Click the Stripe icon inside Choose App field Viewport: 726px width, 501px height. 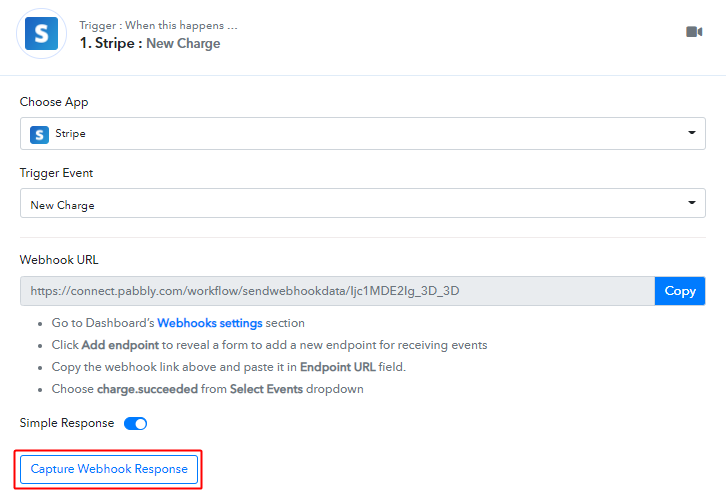pos(39,134)
